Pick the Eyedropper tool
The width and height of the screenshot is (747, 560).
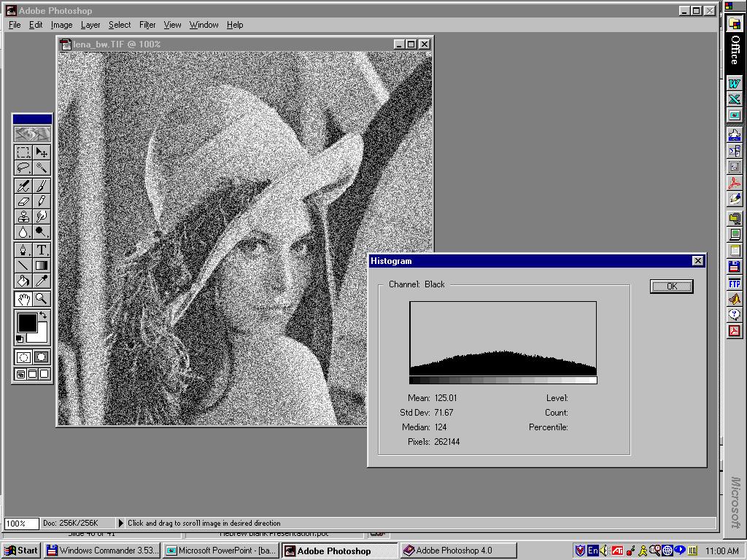point(42,281)
